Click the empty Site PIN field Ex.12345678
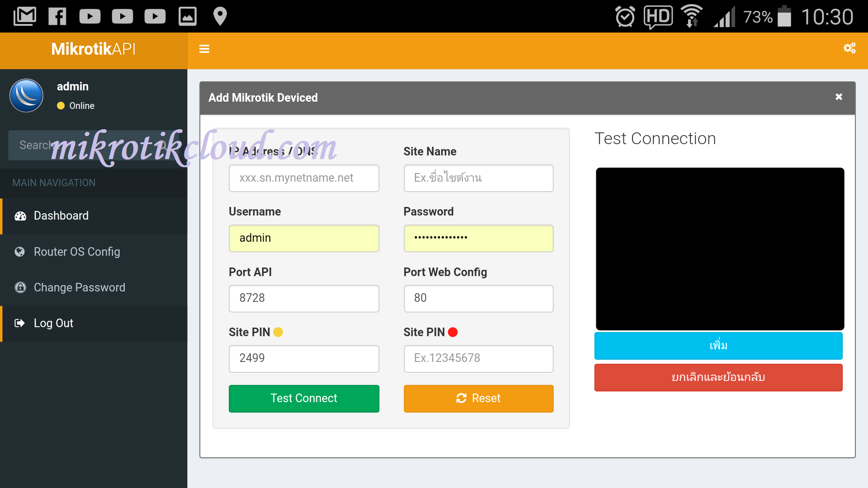The width and height of the screenshot is (868, 488). tap(478, 359)
